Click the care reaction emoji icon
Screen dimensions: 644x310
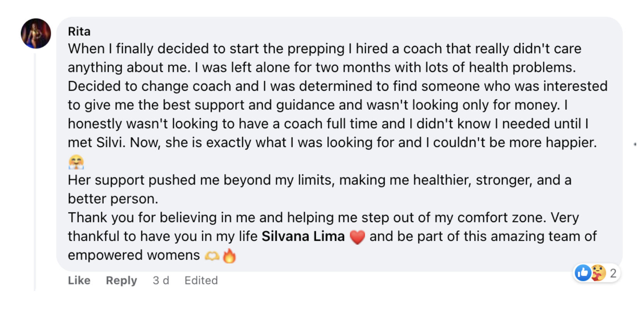pyautogui.click(x=598, y=273)
